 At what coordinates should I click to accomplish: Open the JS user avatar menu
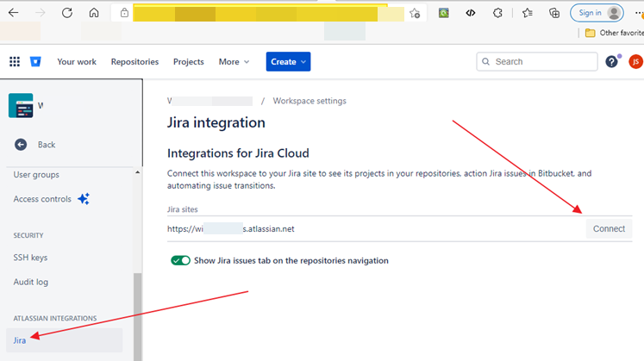[x=635, y=61]
